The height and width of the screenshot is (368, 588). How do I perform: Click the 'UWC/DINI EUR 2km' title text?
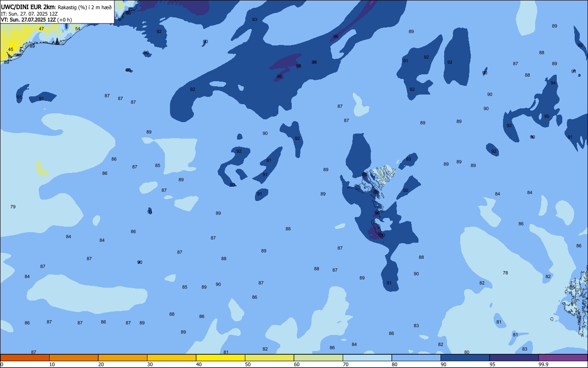pyautogui.click(x=28, y=6)
